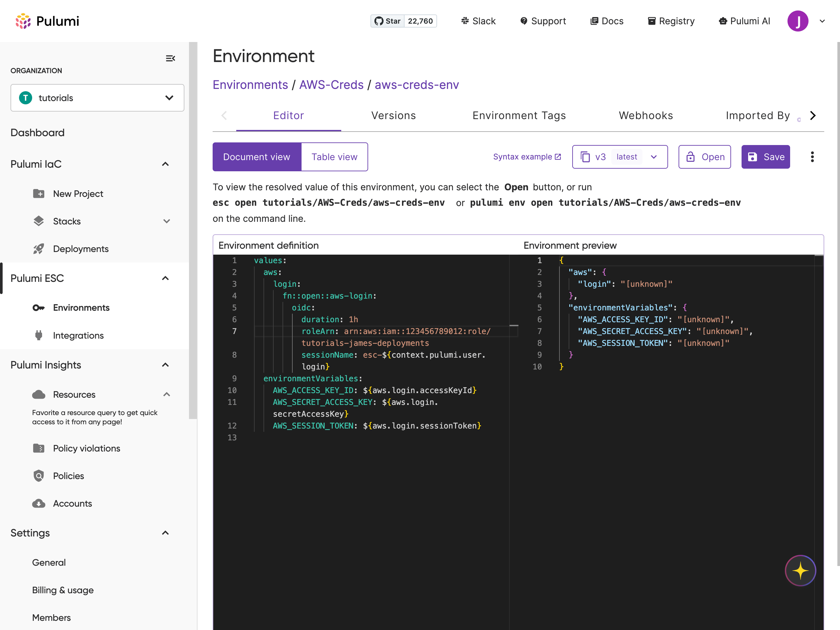Collapse the sidebar with the menu icon
Screen dimensions: 840x630
[x=170, y=58]
